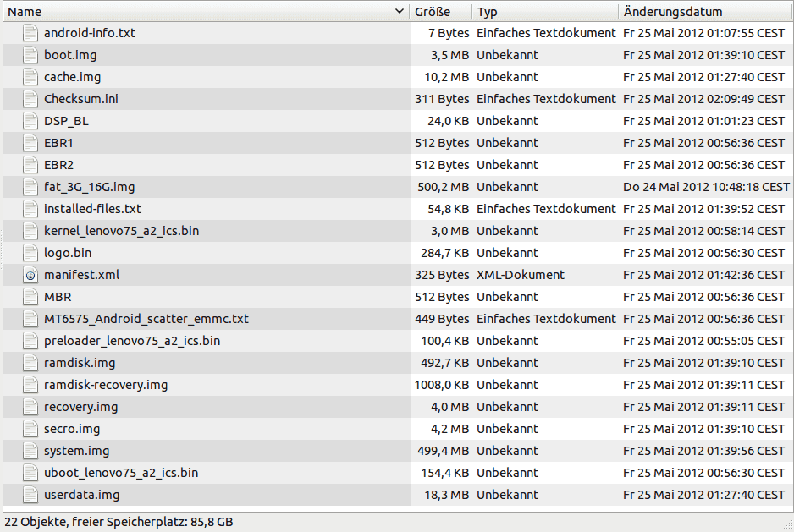The image size is (794, 532).
Task: Click the 7 Bytes size value
Action: point(449,33)
